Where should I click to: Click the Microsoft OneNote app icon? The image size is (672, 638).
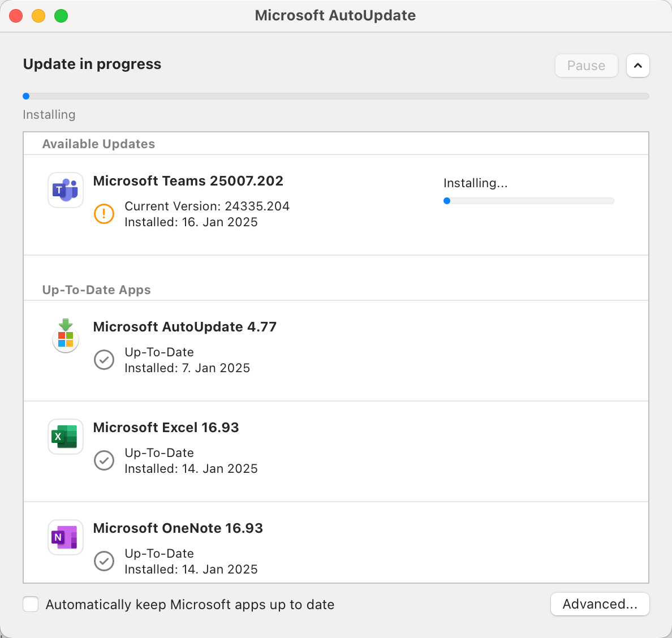tap(66, 537)
